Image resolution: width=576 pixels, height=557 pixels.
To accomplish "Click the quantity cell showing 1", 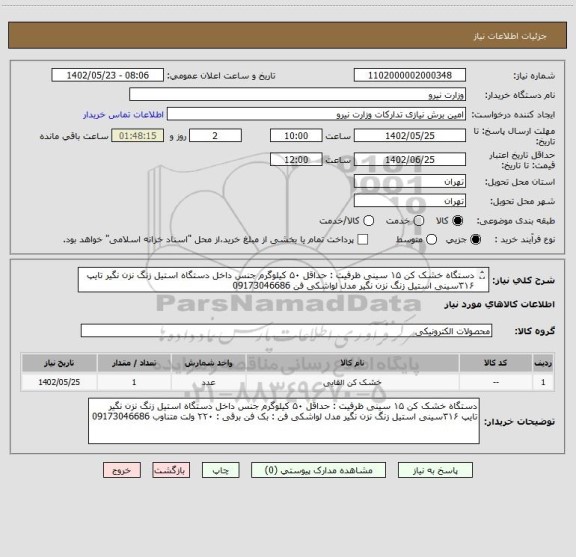I will (x=134, y=382).
